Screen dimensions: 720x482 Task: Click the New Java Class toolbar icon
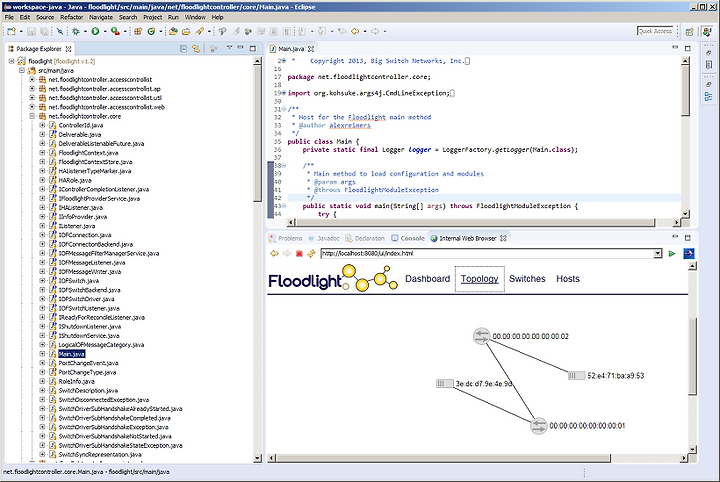click(x=151, y=31)
